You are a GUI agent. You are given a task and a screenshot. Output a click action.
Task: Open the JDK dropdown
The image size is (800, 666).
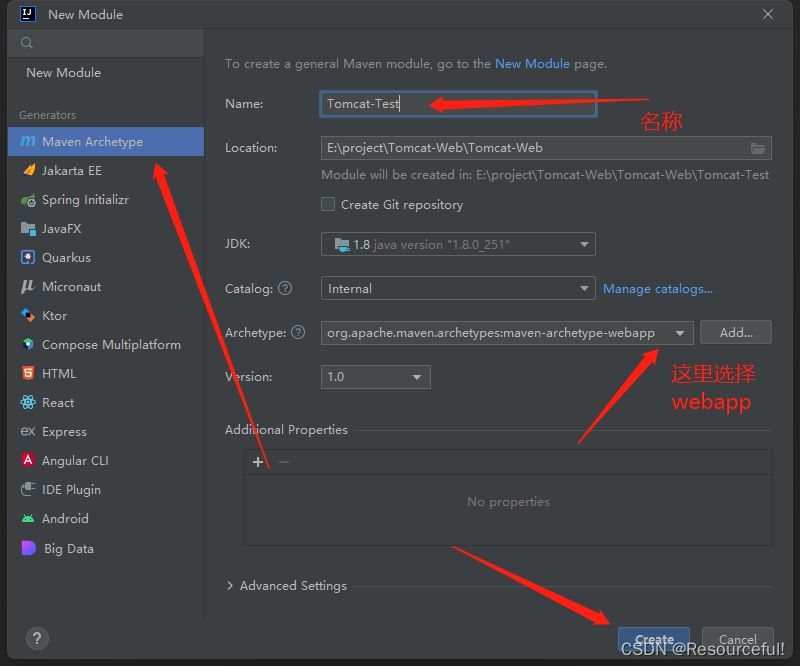tap(458, 244)
